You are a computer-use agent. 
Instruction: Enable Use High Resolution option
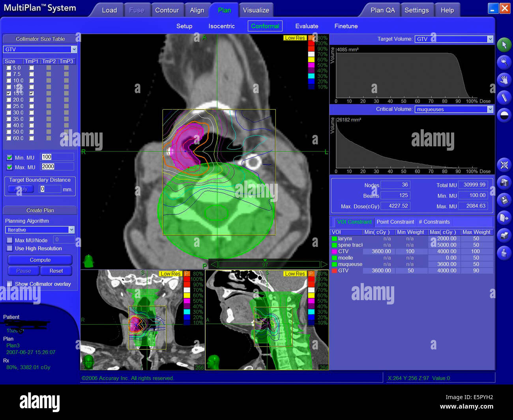coord(9,248)
